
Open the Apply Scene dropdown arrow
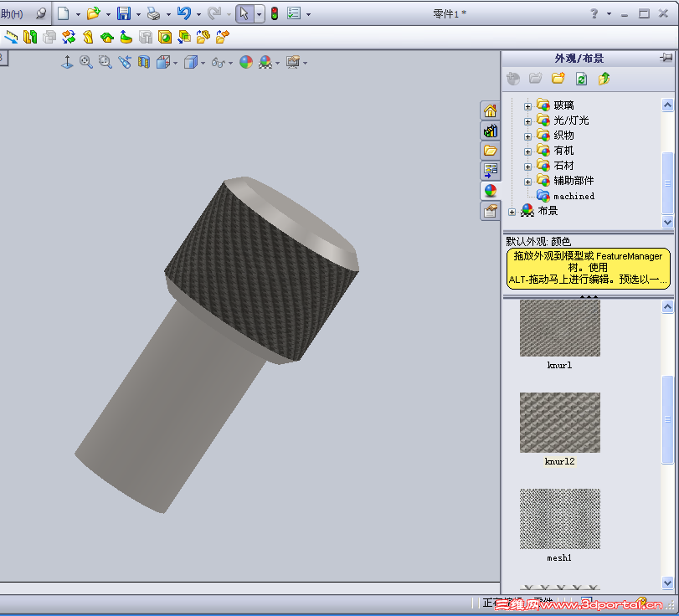[x=278, y=64]
